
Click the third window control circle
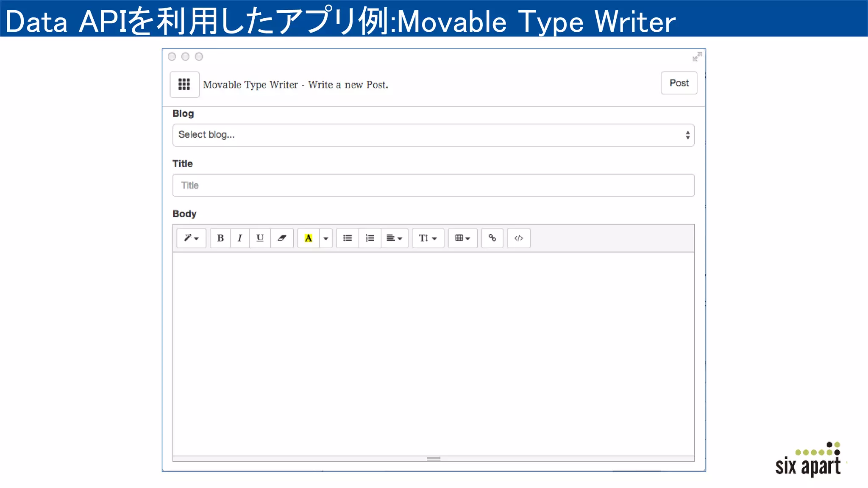point(199,56)
